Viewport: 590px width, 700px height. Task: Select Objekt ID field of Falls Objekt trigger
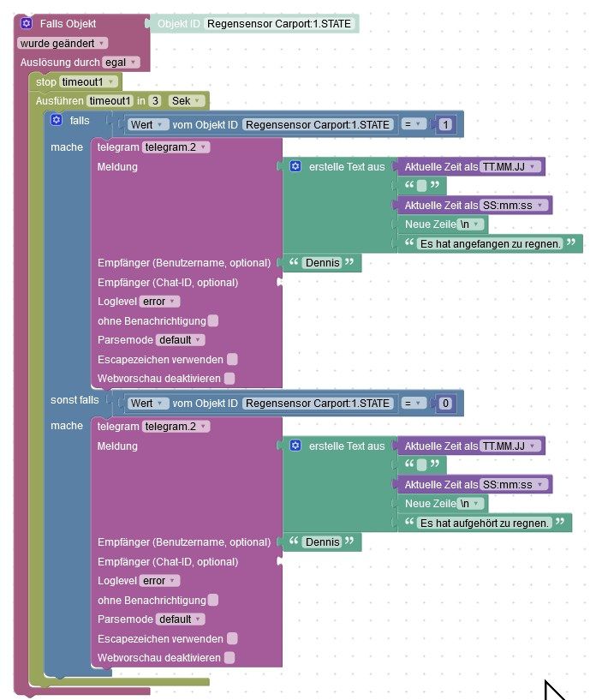tap(279, 24)
